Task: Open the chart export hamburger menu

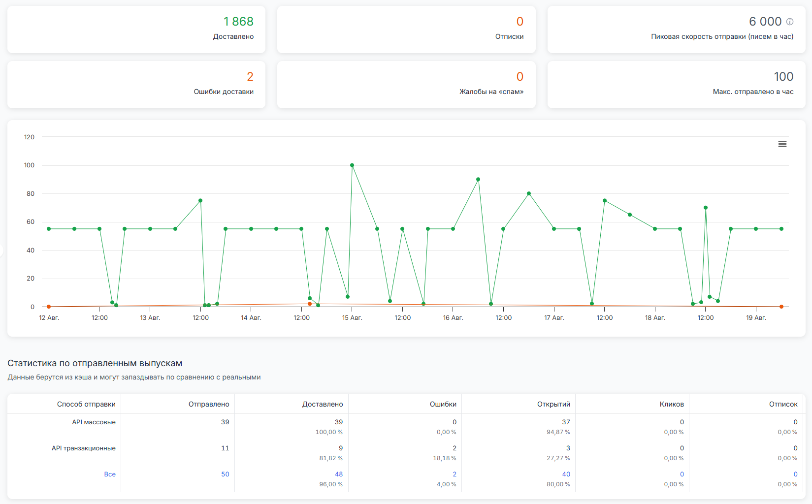Action: tap(782, 144)
